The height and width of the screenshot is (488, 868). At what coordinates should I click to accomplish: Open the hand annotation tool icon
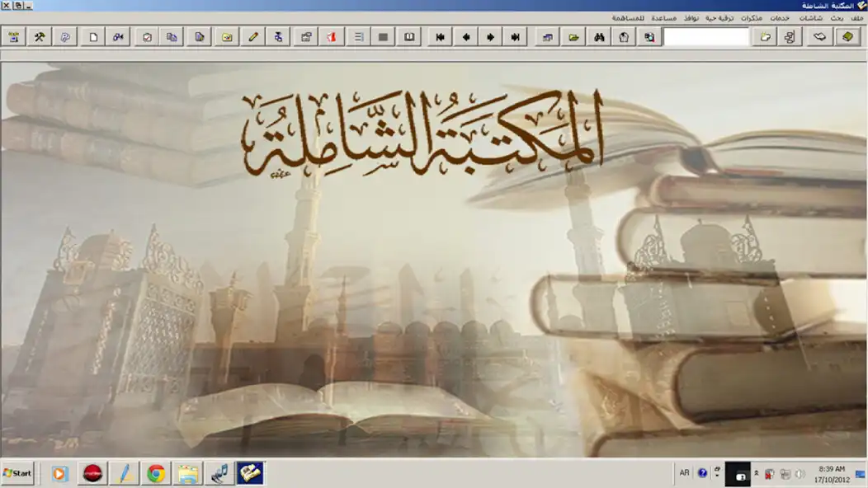coord(625,36)
